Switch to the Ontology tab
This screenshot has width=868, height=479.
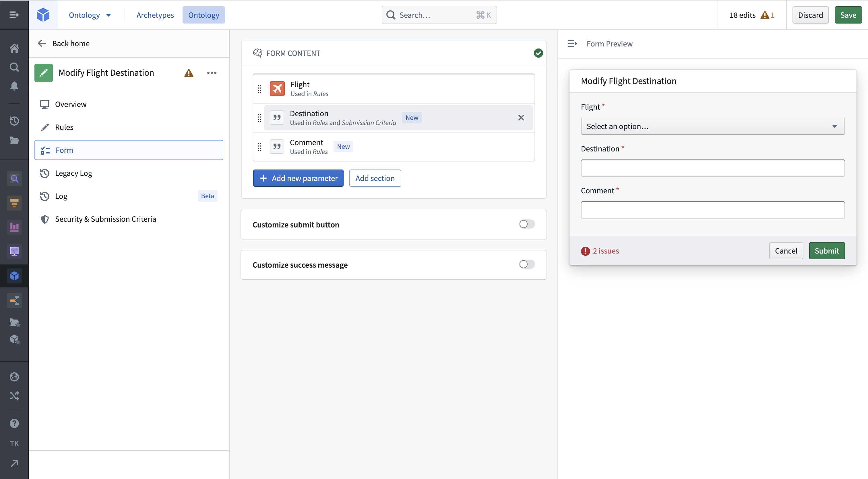(204, 15)
